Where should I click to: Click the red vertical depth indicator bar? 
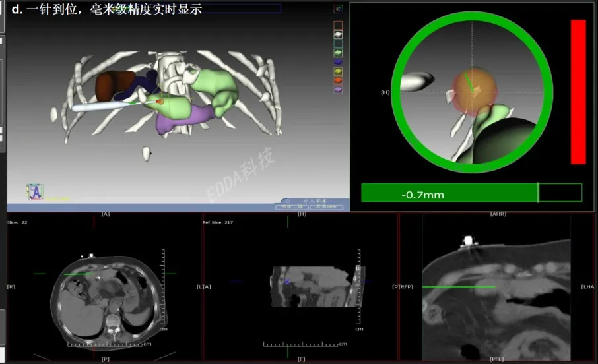[578, 92]
